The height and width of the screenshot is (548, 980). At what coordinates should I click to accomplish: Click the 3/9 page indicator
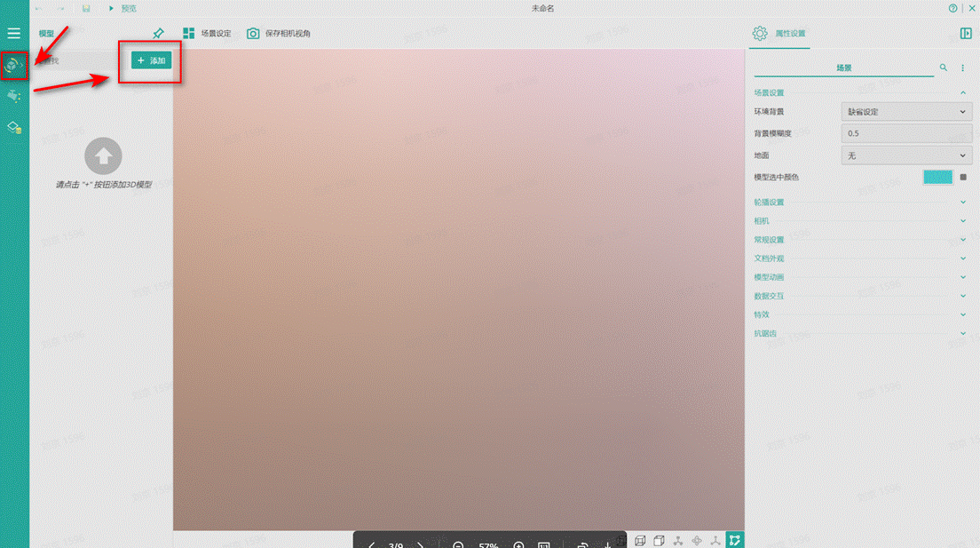tap(396, 544)
